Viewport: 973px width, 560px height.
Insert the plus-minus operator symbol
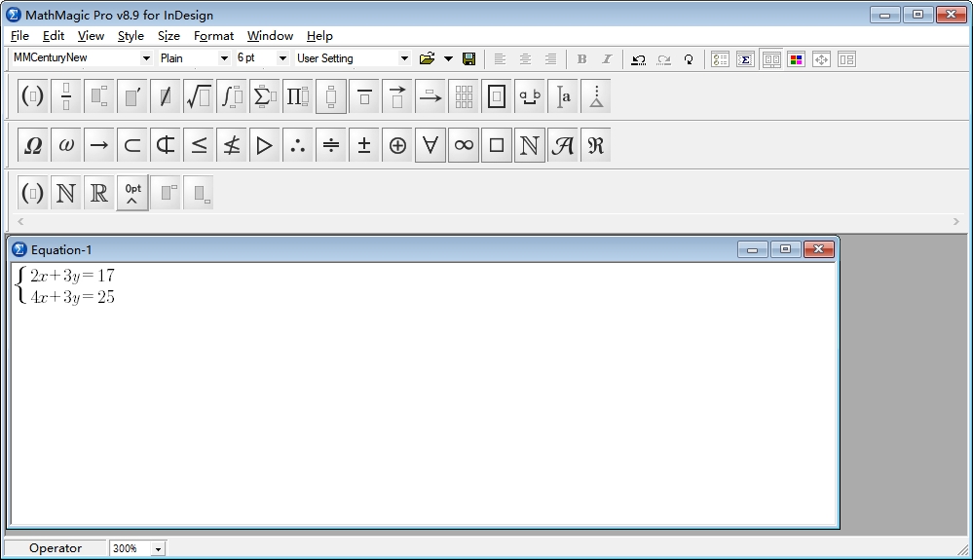tap(364, 145)
